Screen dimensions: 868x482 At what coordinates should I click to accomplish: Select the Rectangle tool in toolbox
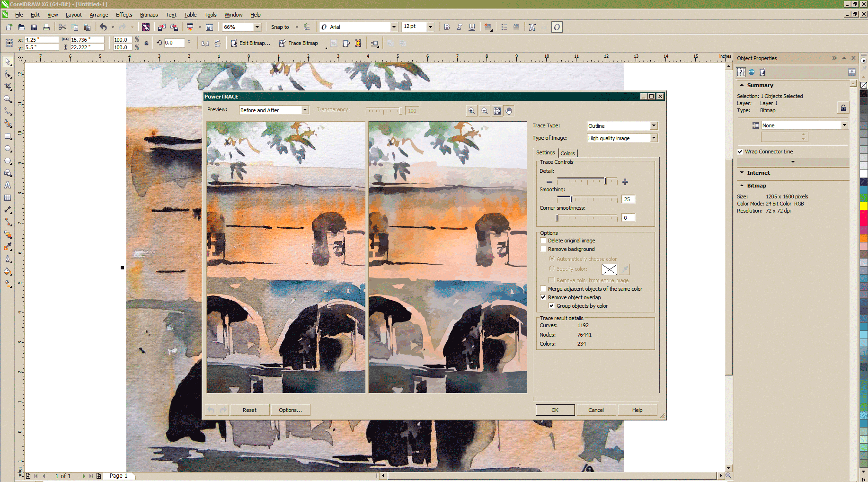pyautogui.click(x=8, y=136)
